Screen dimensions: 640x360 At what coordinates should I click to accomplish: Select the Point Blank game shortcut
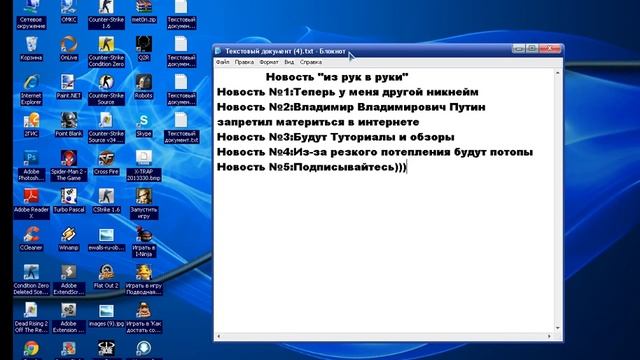(x=69, y=125)
